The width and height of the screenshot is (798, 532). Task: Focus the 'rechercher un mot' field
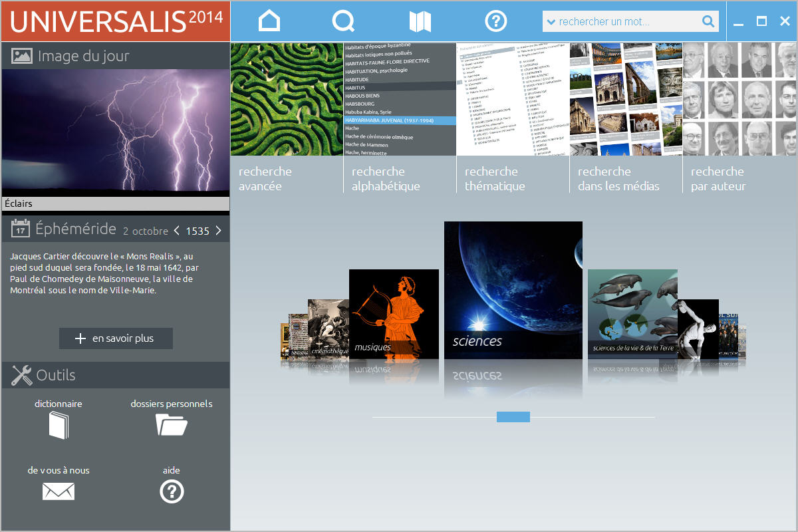[x=629, y=21]
